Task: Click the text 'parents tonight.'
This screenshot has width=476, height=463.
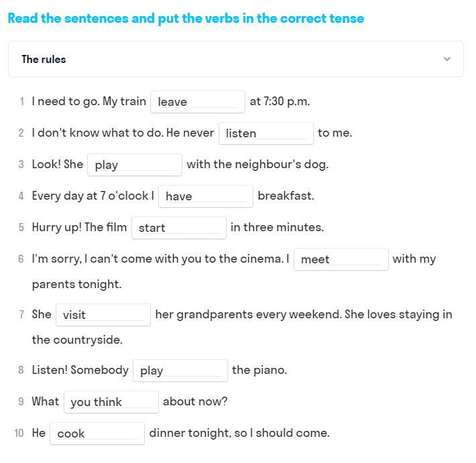Action: coord(76,284)
